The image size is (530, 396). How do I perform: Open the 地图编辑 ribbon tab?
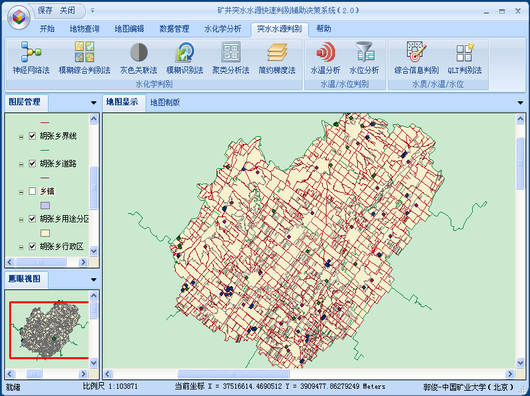click(129, 29)
